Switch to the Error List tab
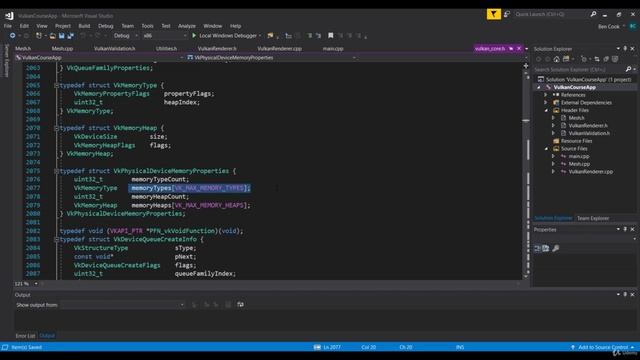The image size is (640, 360). point(25,336)
